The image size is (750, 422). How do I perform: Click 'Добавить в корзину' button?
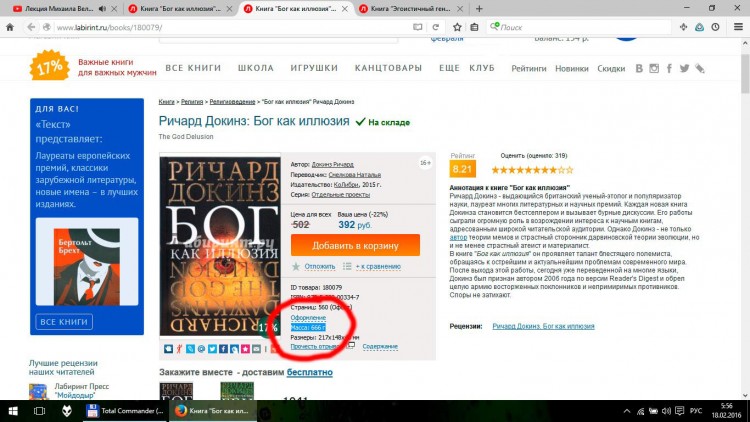coord(355,245)
